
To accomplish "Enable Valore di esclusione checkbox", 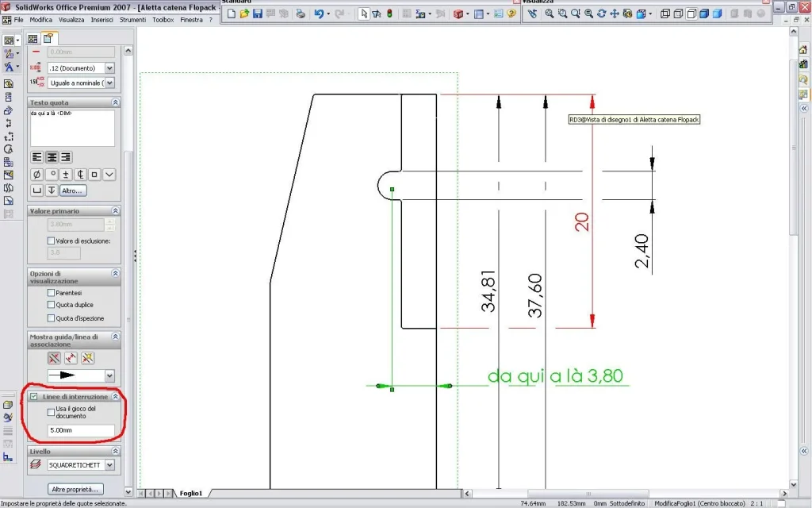I will [51, 241].
